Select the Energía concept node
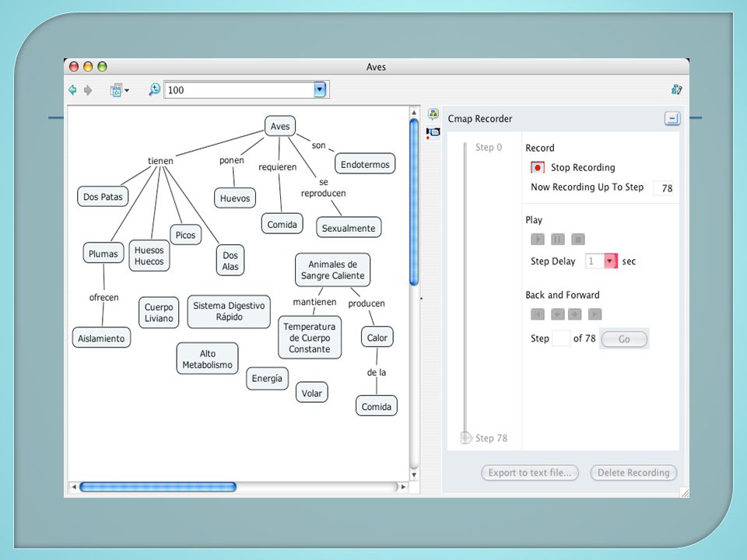Viewport: 747px width, 560px height. point(267,379)
